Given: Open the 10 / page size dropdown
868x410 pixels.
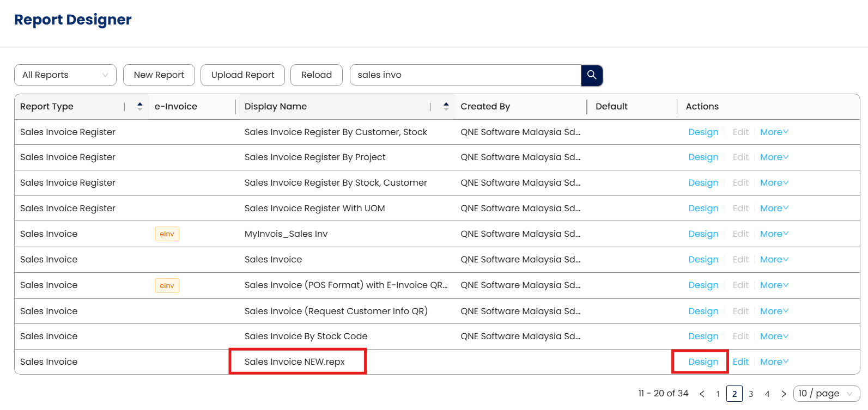Looking at the screenshot, I should click(x=826, y=394).
